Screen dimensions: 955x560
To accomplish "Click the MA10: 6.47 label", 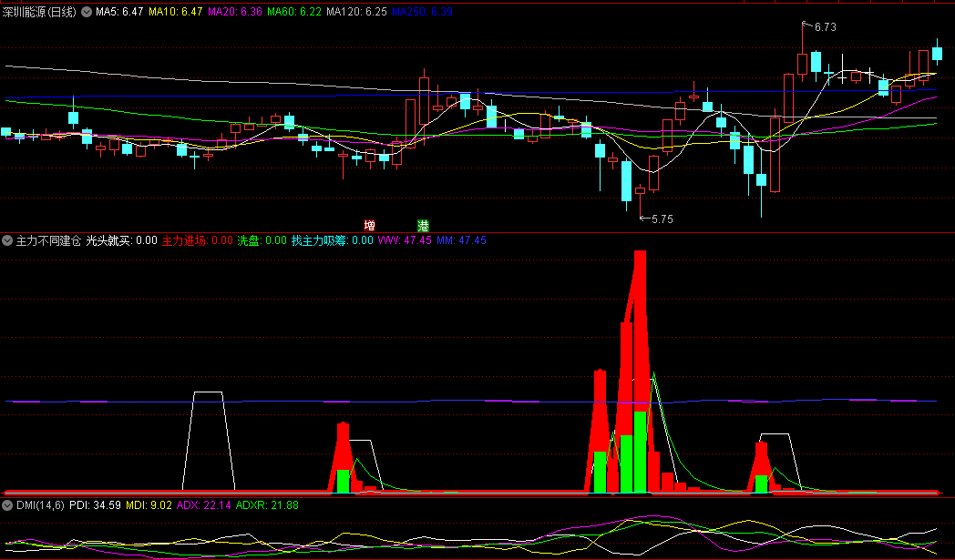I will [175, 12].
